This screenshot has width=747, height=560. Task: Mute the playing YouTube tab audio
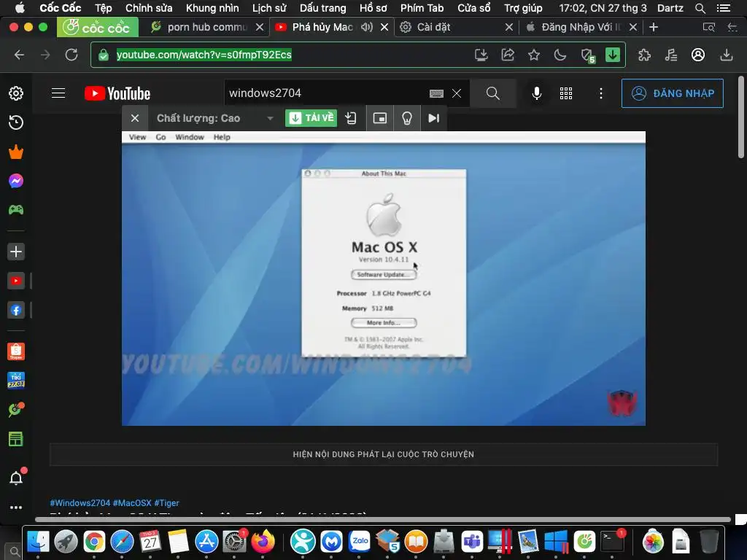click(366, 27)
